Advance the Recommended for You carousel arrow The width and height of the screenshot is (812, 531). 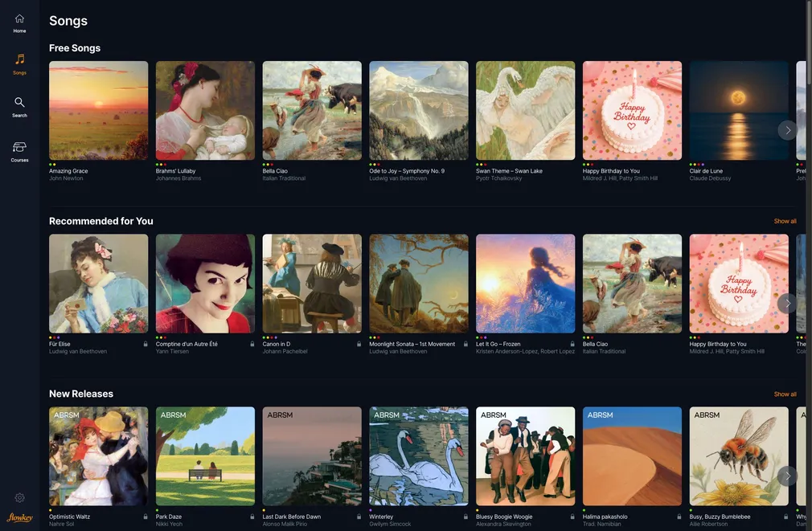pyautogui.click(x=788, y=303)
